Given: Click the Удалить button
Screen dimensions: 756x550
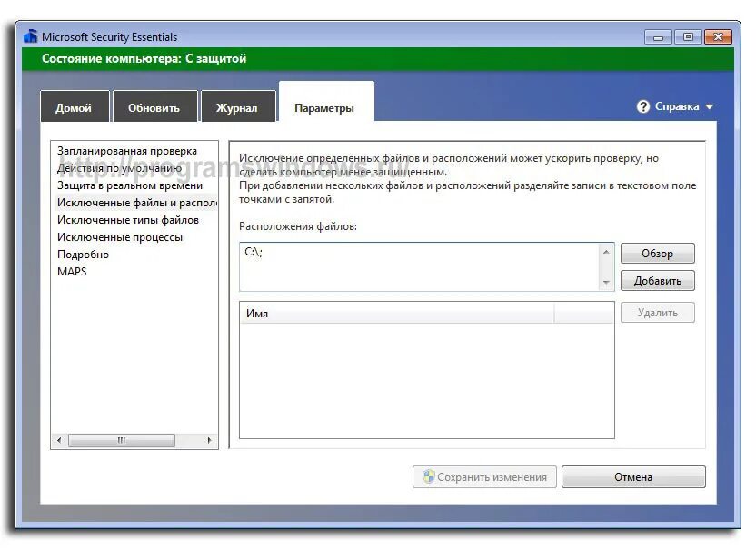Looking at the screenshot, I should 657,313.
